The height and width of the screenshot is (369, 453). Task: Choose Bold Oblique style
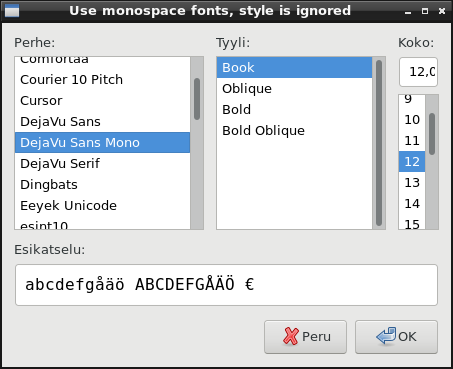(294, 131)
